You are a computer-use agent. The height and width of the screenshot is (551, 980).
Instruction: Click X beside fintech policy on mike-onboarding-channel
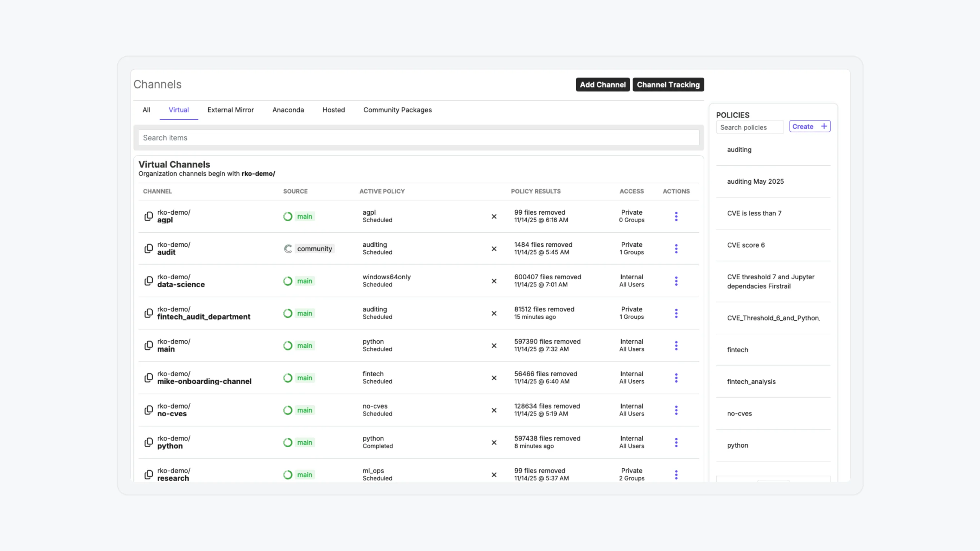(494, 378)
